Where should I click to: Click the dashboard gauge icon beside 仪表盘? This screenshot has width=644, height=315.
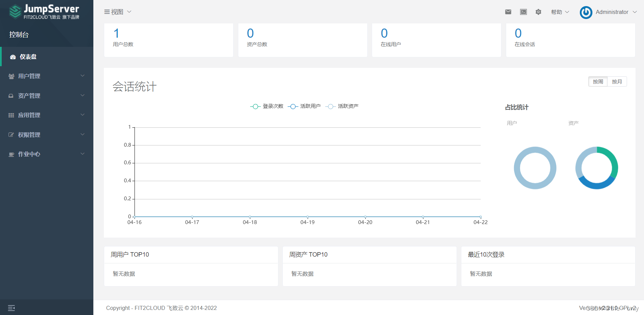coord(13,57)
